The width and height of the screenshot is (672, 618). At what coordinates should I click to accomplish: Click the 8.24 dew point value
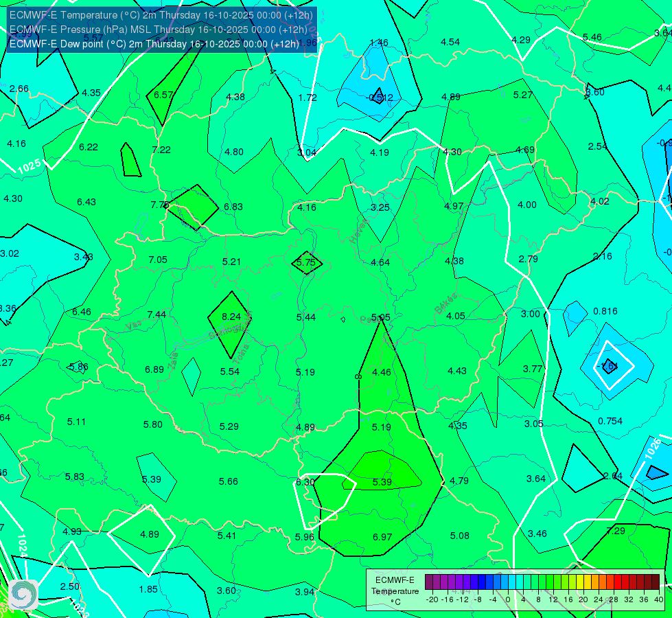(x=231, y=317)
